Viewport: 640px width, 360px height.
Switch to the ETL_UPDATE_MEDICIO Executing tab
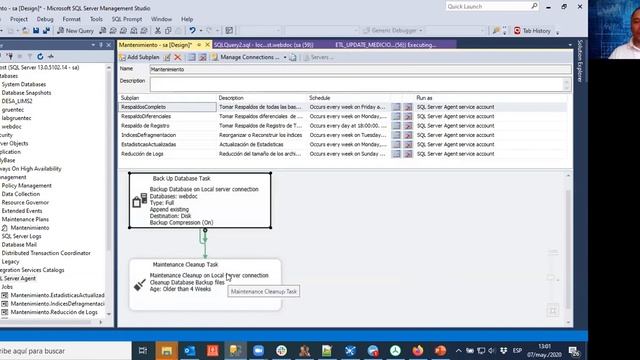coord(386,45)
